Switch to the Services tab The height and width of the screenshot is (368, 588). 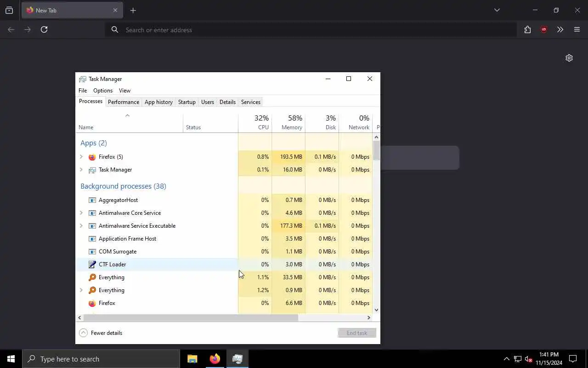click(x=251, y=102)
